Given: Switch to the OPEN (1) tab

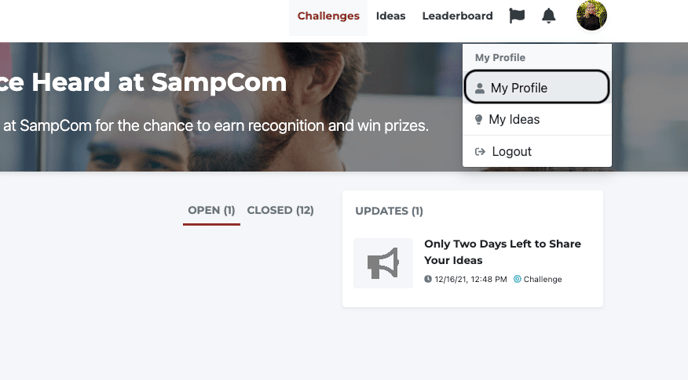Looking at the screenshot, I should pyautogui.click(x=211, y=211).
